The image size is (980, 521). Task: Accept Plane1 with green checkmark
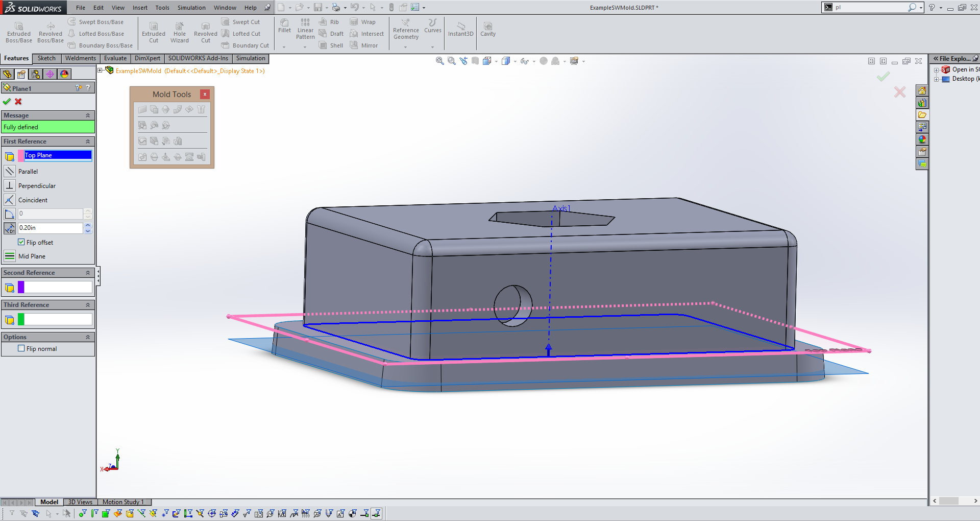7,102
